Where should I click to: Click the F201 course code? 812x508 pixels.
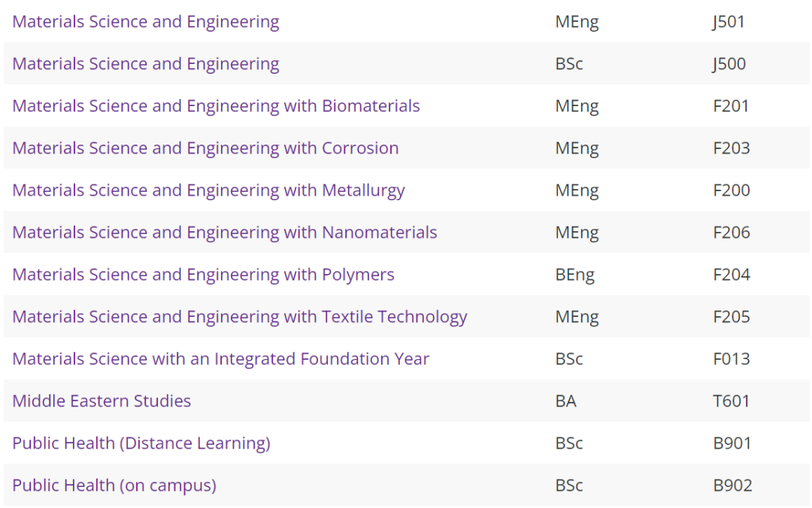click(732, 106)
